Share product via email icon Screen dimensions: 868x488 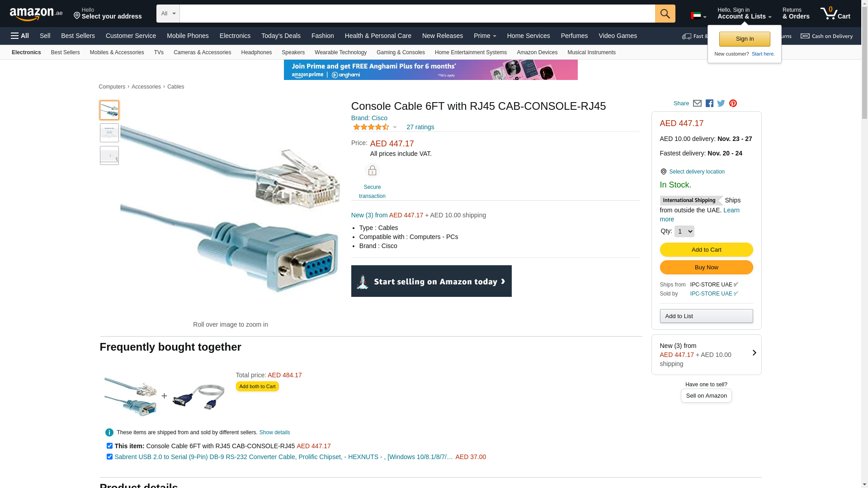697,103
